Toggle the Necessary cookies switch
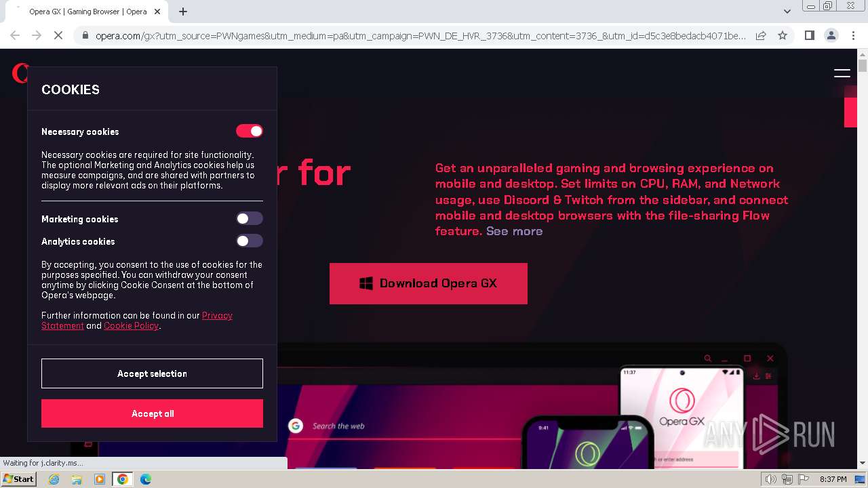 (250, 131)
